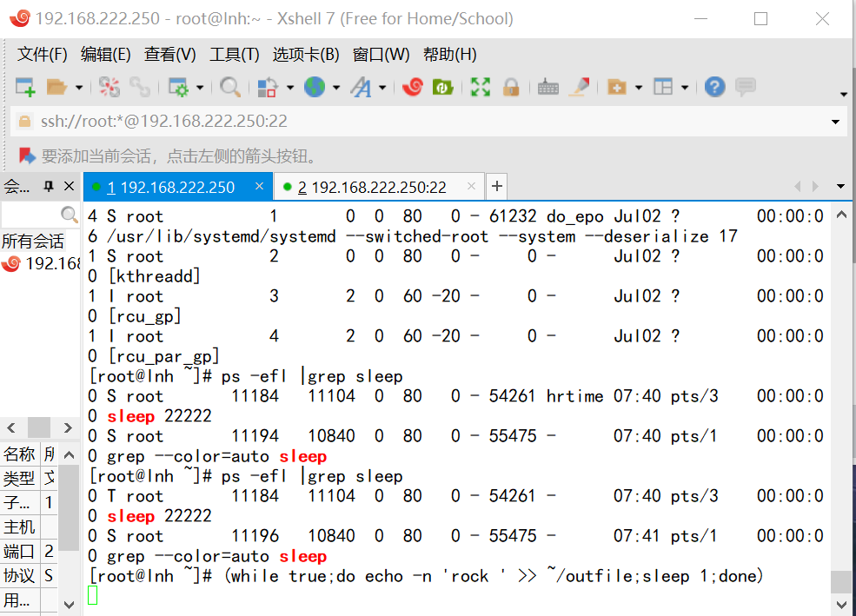Click the red flag bookmark arrow icon
Image resolution: width=856 pixels, height=616 pixels.
(x=27, y=156)
